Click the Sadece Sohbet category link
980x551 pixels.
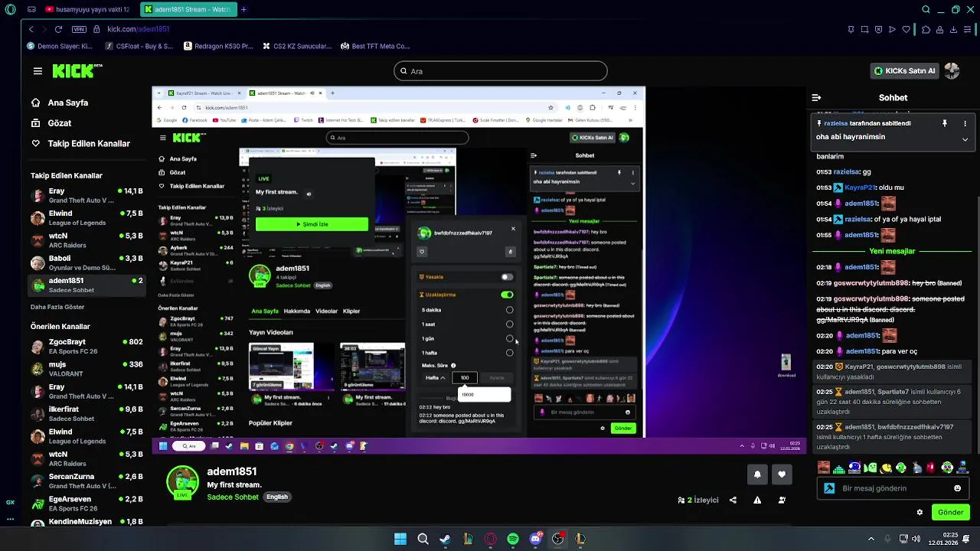point(233,497)
